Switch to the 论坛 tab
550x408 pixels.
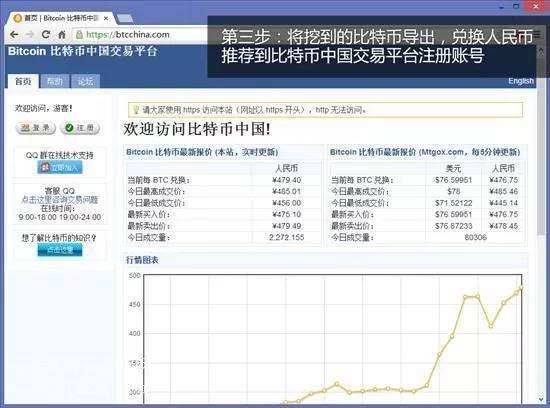point(86,81)
